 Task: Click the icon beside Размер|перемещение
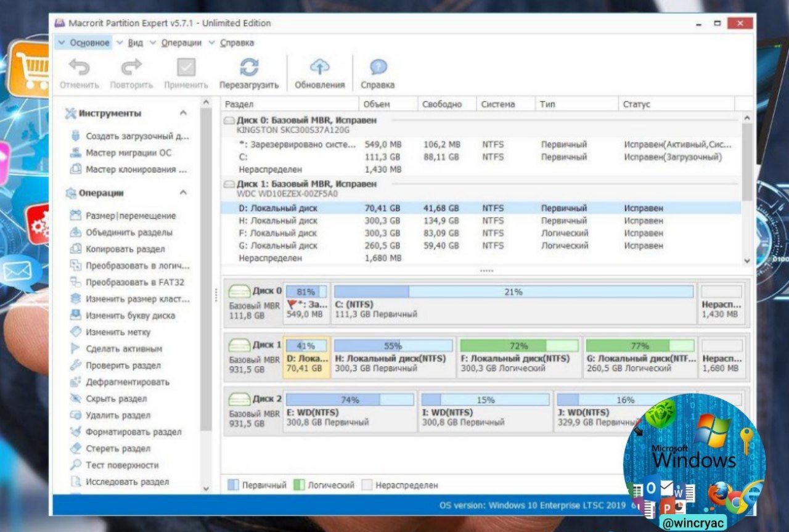coord(76,216)
